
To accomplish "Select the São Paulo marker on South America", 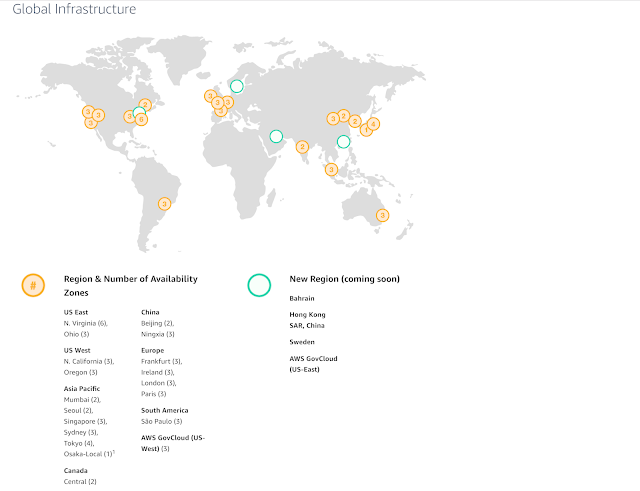I will pos(164,204).
